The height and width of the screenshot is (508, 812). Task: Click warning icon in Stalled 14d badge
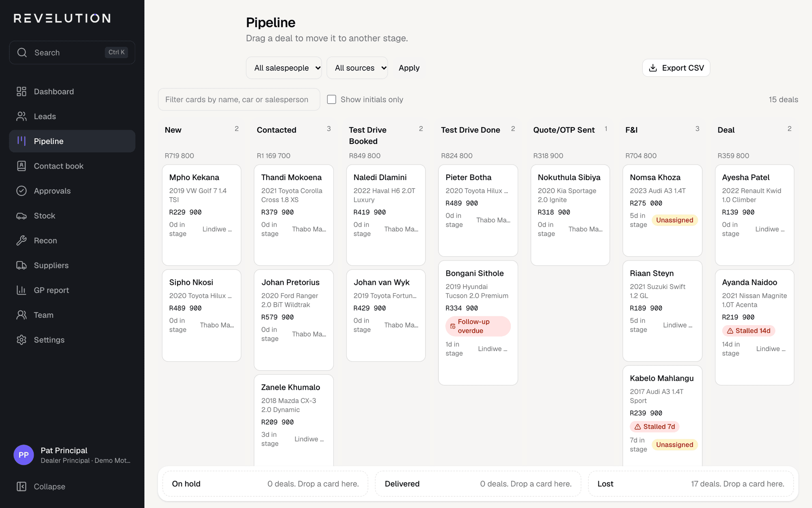coord(730,331)
